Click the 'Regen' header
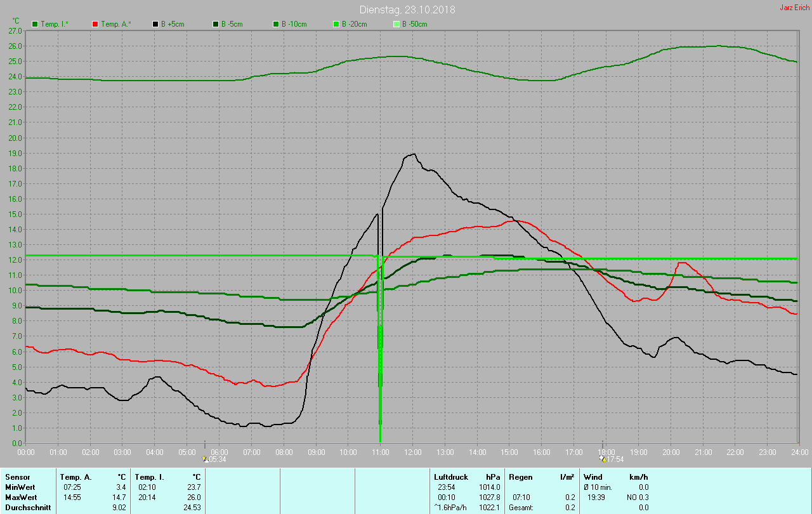Screen dimensions: 812x514 tap(521, 477)
